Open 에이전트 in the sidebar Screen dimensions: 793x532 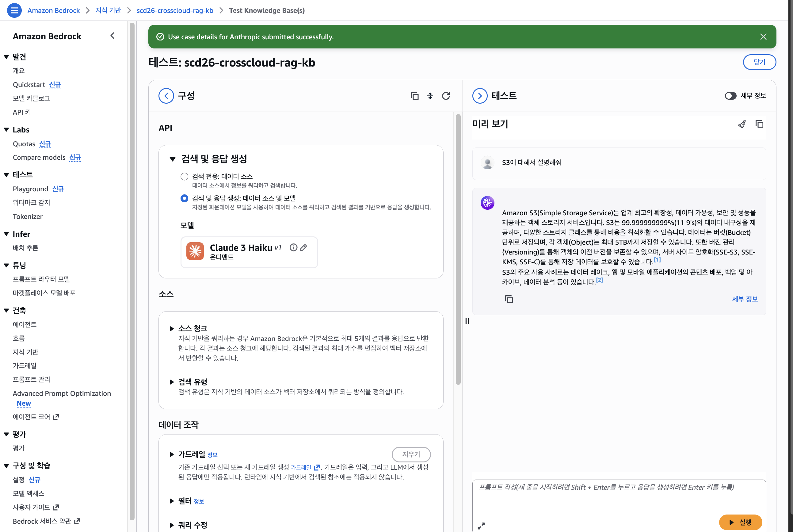tap(25, 324)
